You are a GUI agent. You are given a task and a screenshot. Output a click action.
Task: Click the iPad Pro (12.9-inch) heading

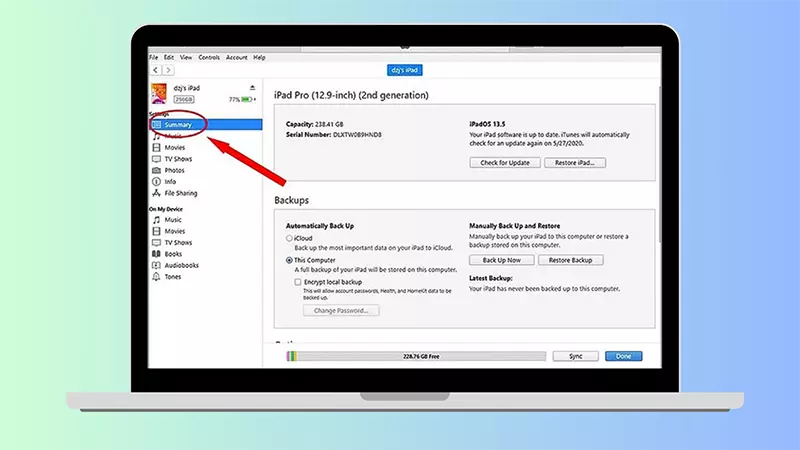(x=351, y=95)
